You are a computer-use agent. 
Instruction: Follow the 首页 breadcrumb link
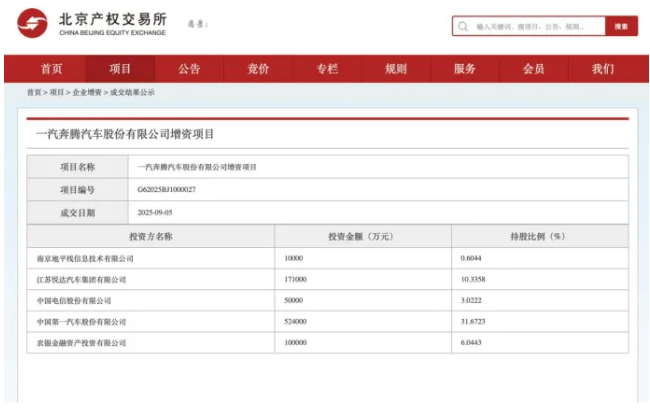pyautogui.click(x=34, y=92)
